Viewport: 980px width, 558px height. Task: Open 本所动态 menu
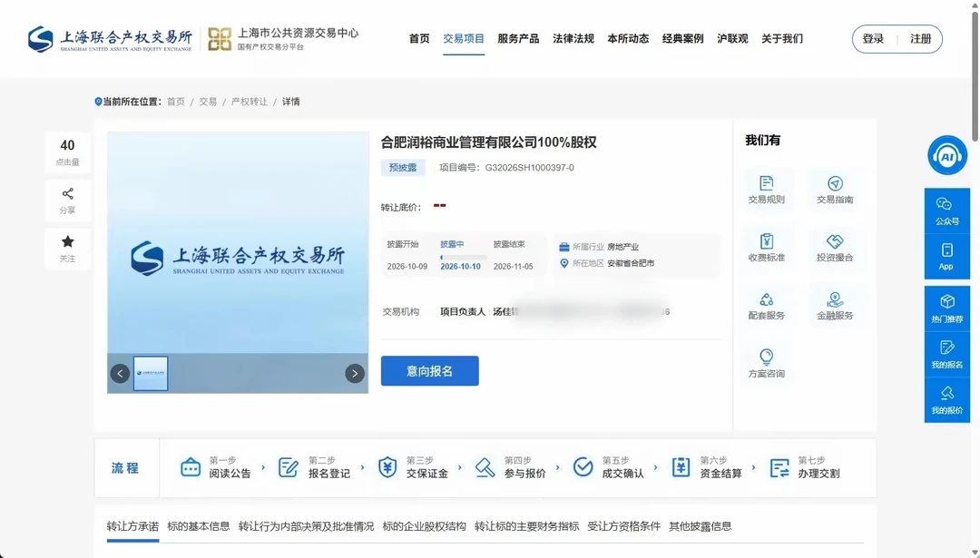628,39
